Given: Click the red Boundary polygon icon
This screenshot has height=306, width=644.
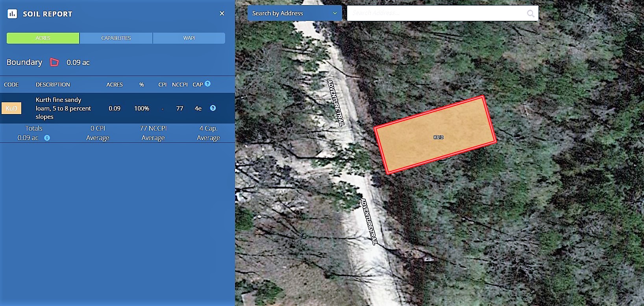Looking at the screenshot, I should click(54, 63).
